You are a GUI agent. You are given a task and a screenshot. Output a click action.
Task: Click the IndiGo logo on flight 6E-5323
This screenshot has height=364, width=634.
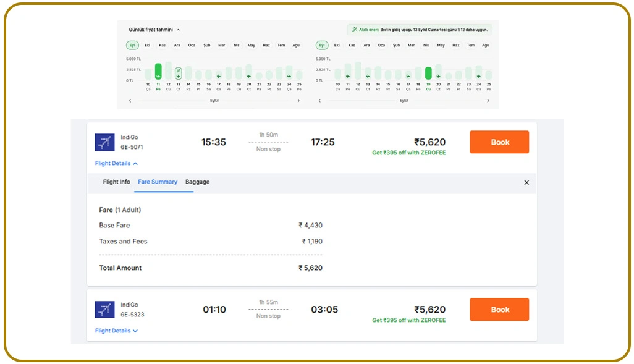coord(104,309)
